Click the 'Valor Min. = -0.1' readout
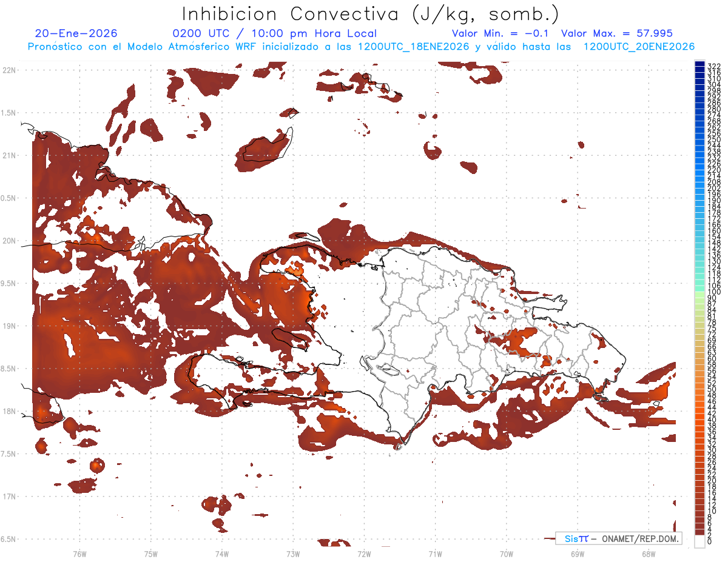 [500, 33]
